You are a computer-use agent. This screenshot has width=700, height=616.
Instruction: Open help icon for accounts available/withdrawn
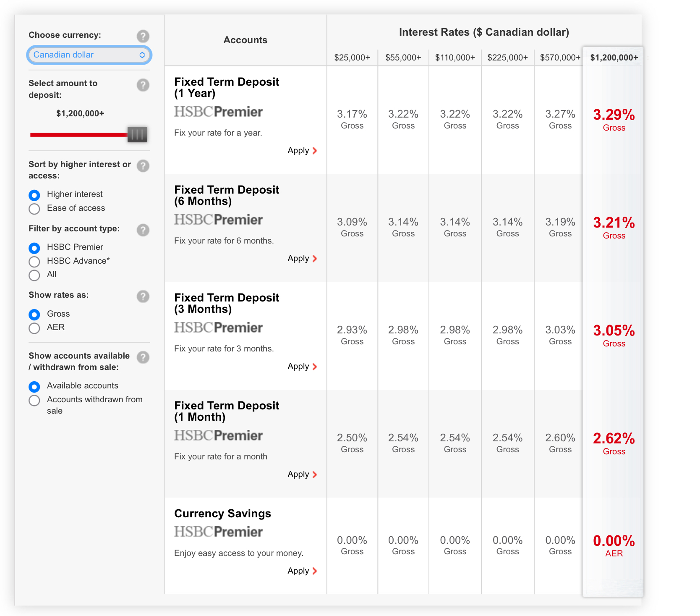[143, 357]
